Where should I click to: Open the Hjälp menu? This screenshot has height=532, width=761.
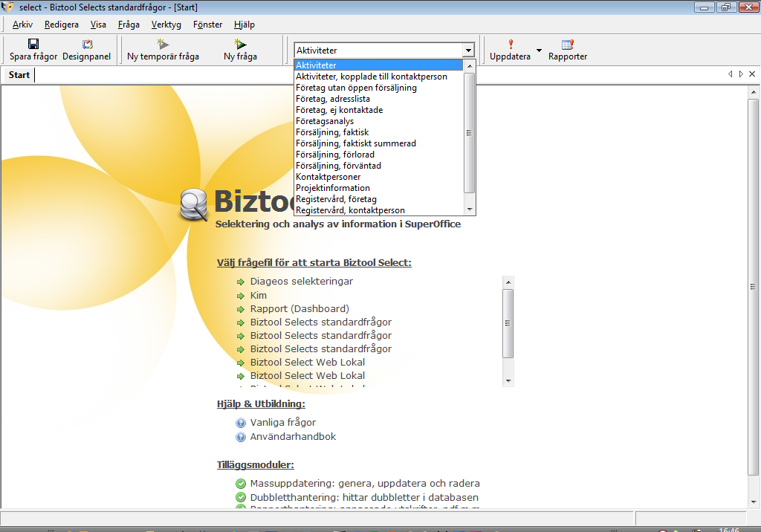[x=244, y=25]
